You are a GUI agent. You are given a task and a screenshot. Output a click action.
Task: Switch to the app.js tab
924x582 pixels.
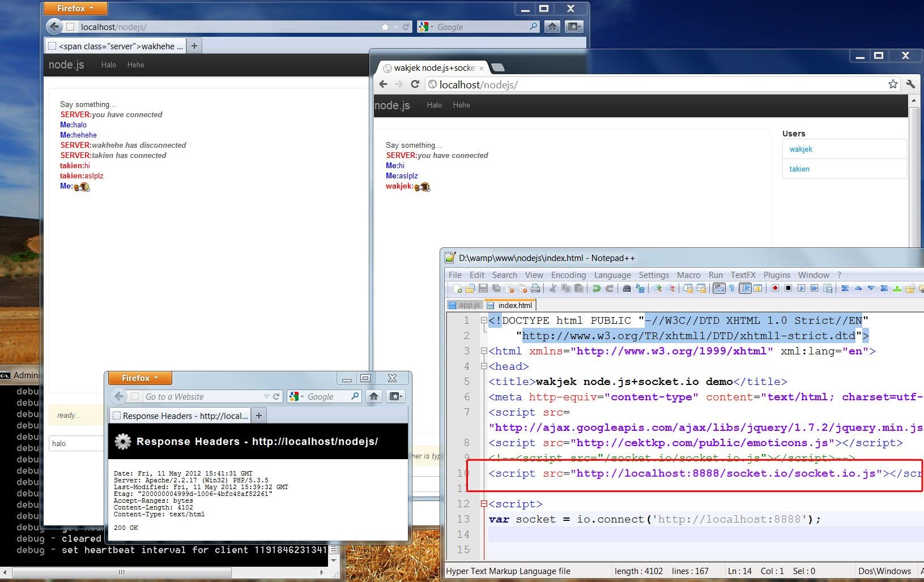[x=465, y=305]
